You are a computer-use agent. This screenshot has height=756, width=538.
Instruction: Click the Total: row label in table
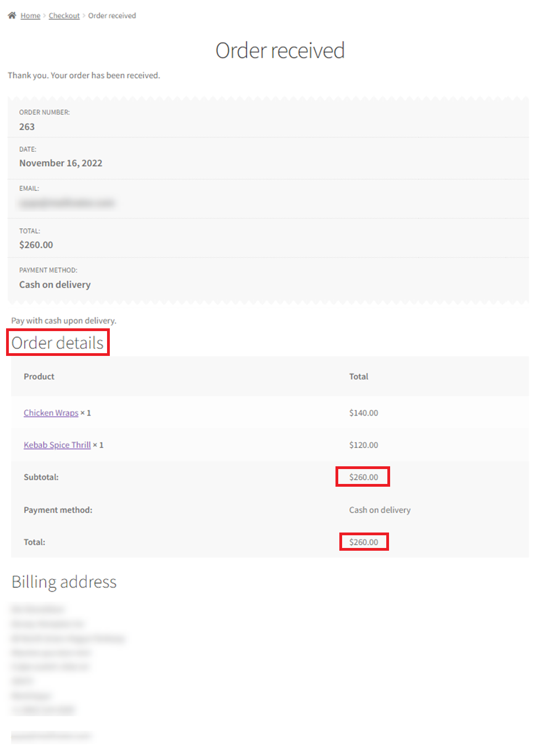(34, 542)
